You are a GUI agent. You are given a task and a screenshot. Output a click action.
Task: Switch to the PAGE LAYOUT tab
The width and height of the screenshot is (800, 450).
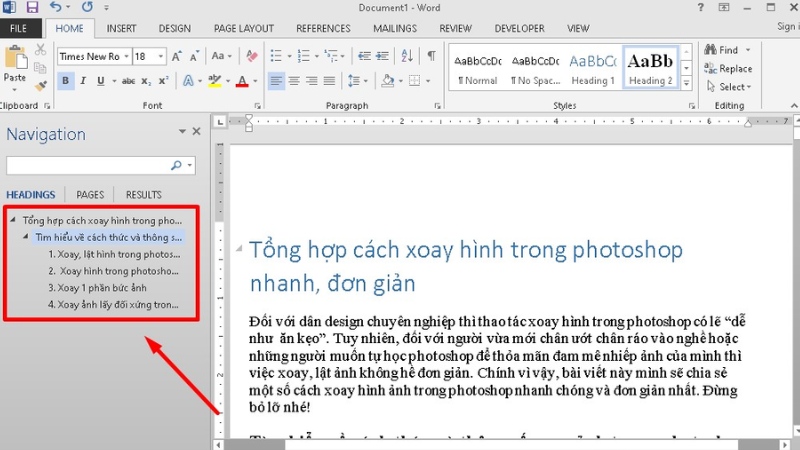pos(243,29)
